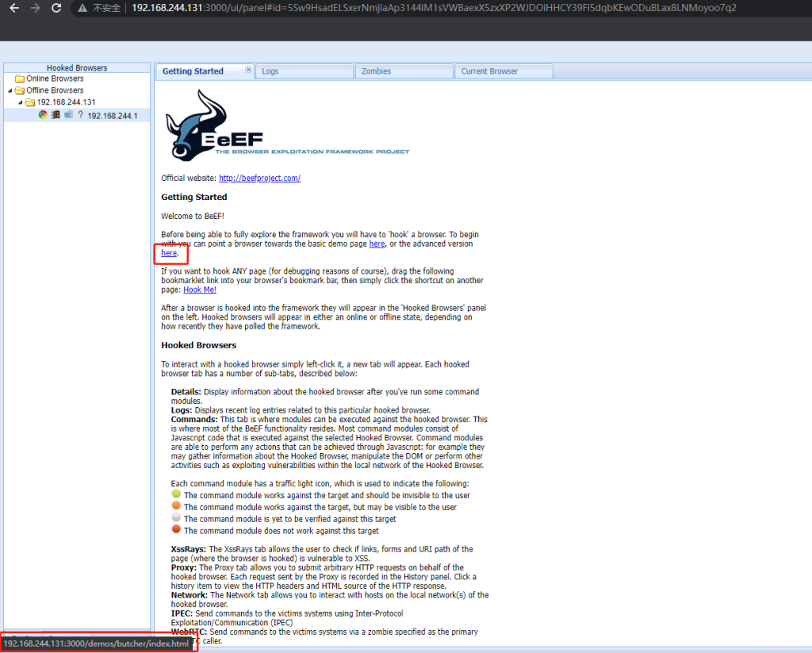Click the computer hardware icon of hooked browser
Viewport: 812px width, 653px height.
point(68,114)
